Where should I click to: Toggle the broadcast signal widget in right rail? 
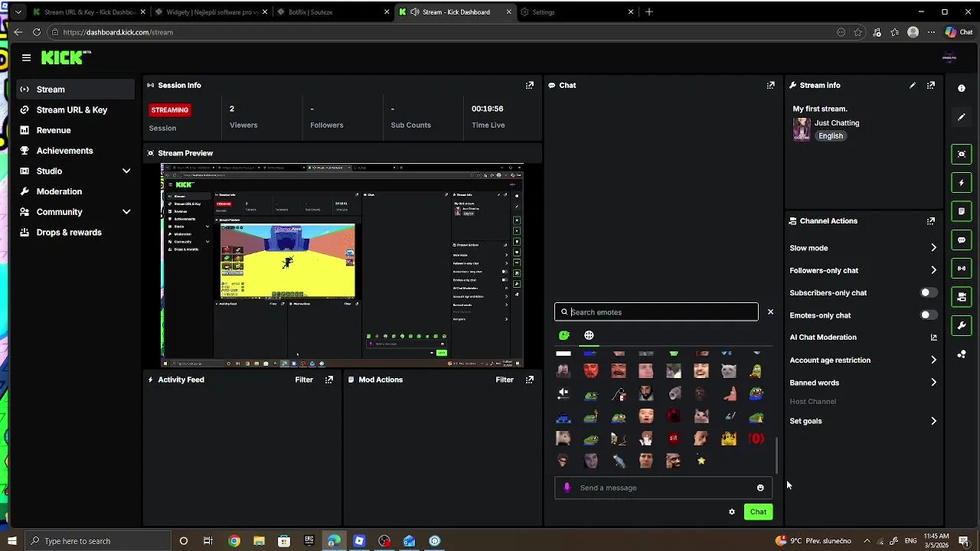pyautogui.click(x=962, y=268)
